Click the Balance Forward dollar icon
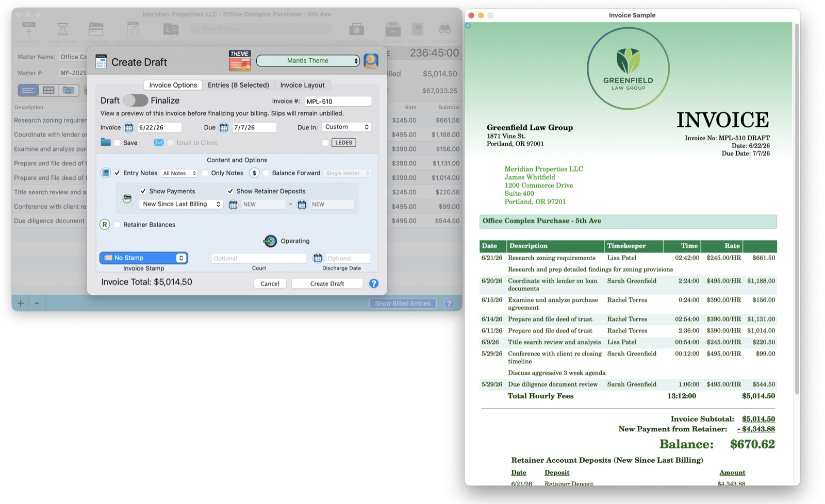 (254, 173)
